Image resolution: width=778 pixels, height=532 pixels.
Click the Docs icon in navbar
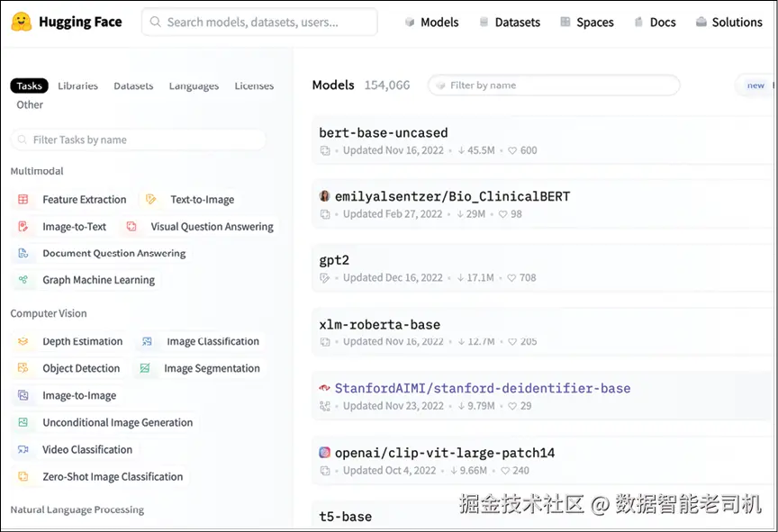[x=638, y=22]
